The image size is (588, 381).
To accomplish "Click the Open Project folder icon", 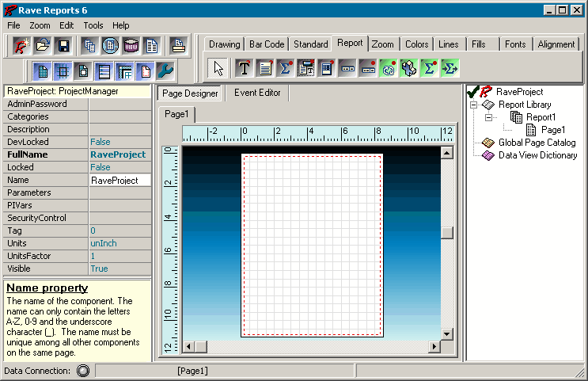I will pyautogui.click(x=43, y=46).
